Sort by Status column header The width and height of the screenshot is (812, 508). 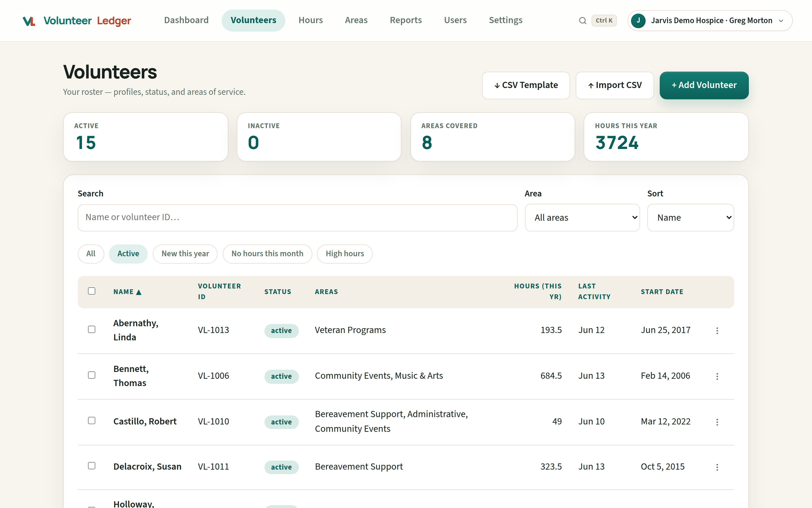[278, 292]
